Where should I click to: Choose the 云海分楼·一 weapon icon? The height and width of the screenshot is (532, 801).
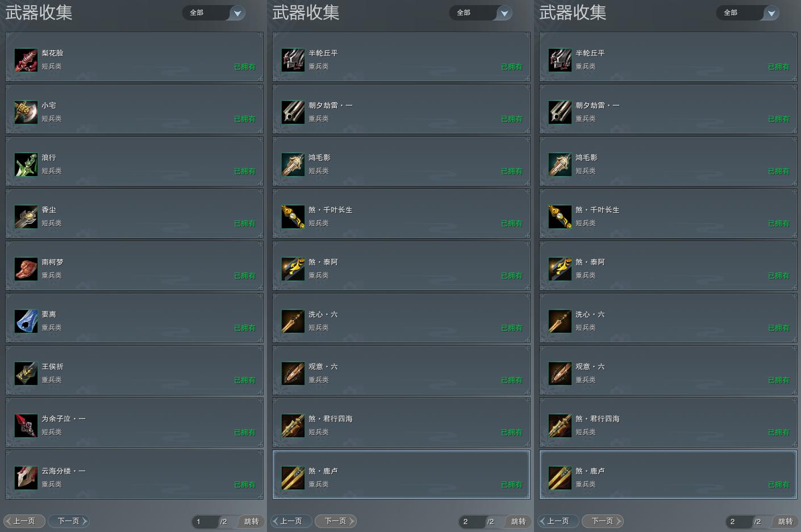pos(26,477)
